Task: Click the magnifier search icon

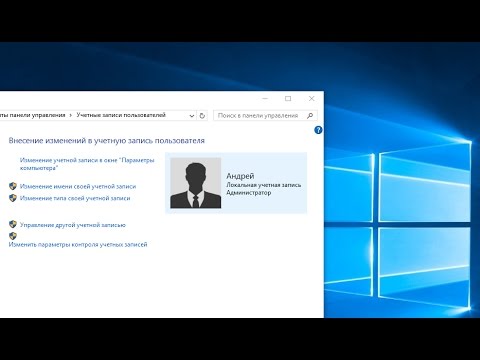Action: [x=310, y=116]
